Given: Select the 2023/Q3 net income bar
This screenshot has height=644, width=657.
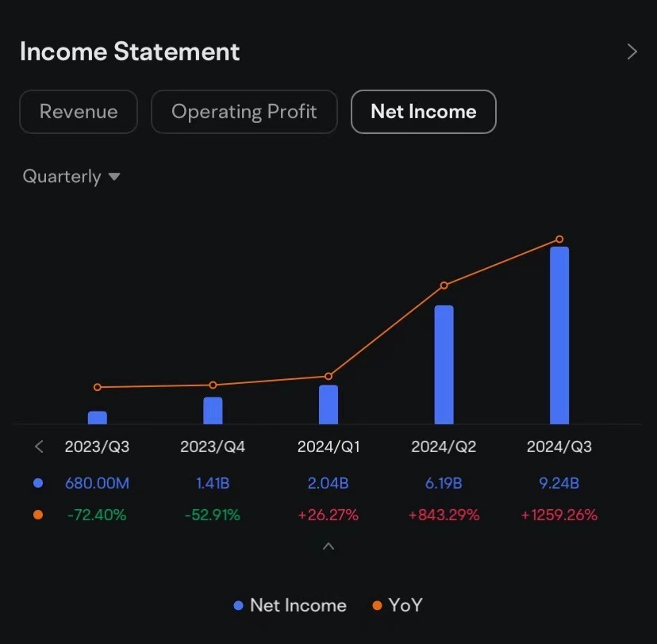Looking at the screenshot, I should pos(98,417).
